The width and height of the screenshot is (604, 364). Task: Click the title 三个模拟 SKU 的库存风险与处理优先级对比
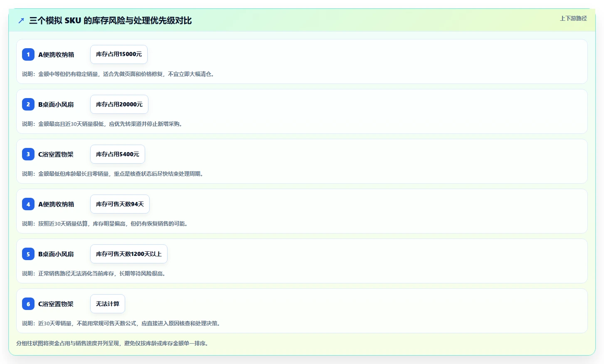pyautogui.click(x=111, y=20)
